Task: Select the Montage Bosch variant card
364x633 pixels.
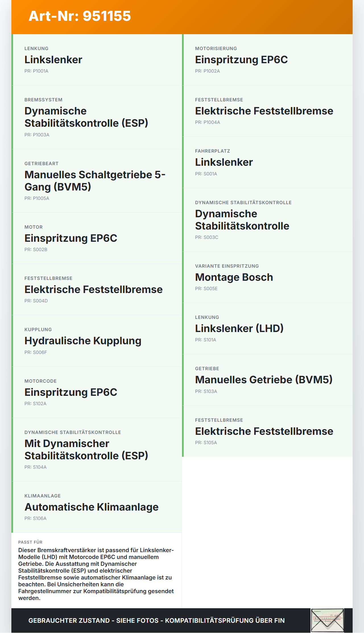Action: coord(267,277)
